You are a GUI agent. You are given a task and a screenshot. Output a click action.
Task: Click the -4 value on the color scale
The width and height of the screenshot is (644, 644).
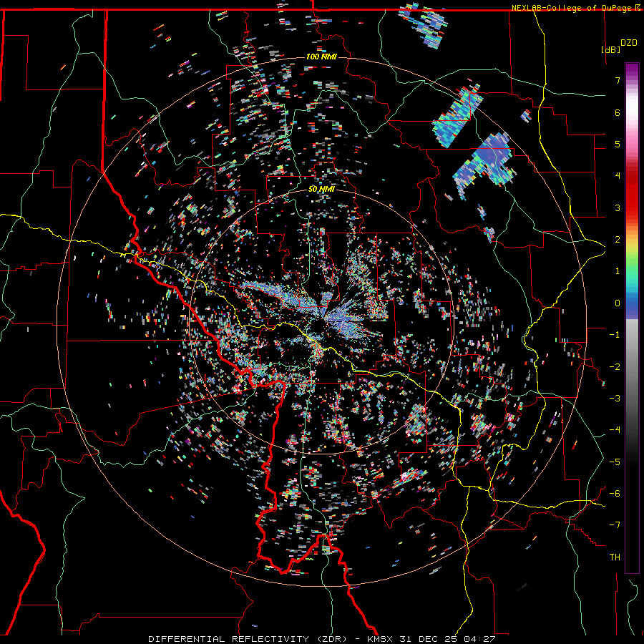pos(615,430)
